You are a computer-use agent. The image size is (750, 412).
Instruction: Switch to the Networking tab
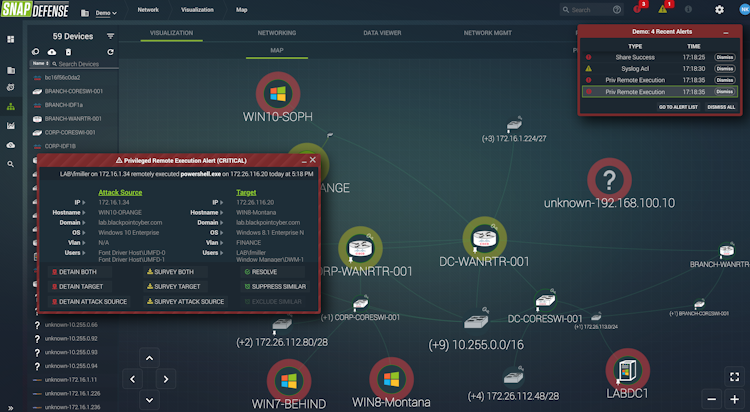point(276,33)
